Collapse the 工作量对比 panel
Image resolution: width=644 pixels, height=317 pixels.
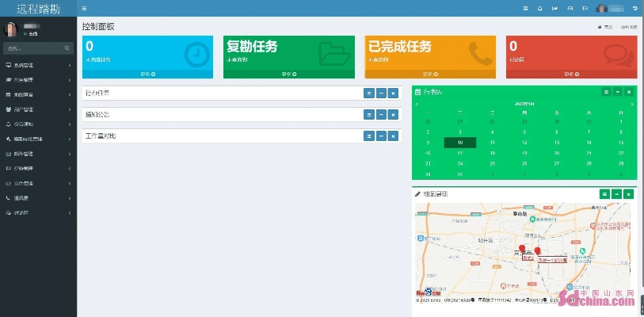click(x=381, y=136)
